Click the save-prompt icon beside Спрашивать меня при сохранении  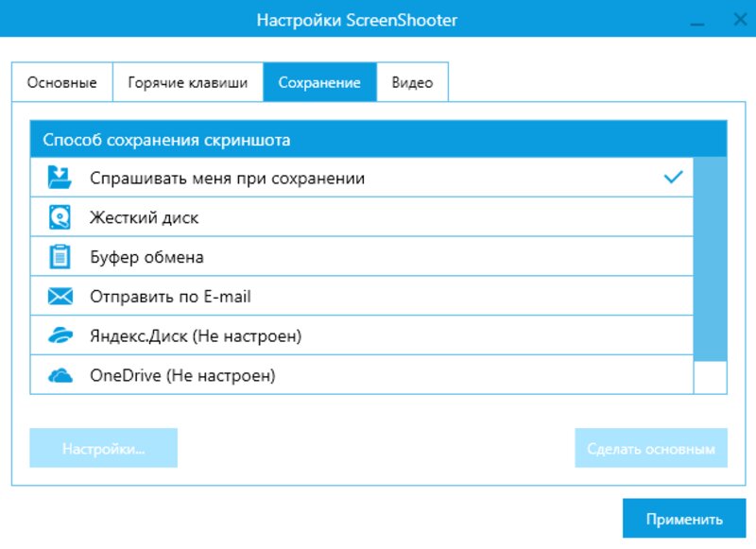(60, 176)
